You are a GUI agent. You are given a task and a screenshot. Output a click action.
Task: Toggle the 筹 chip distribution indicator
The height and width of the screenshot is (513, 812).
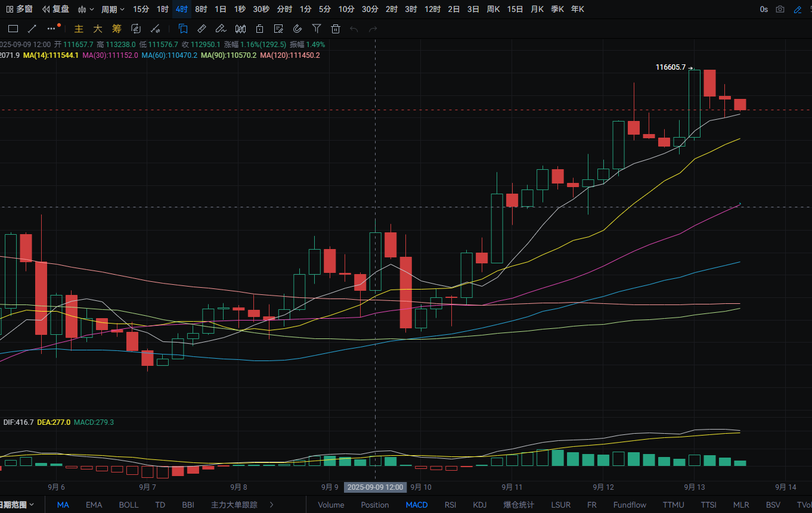pyautogui.click(x=117, y=29)
